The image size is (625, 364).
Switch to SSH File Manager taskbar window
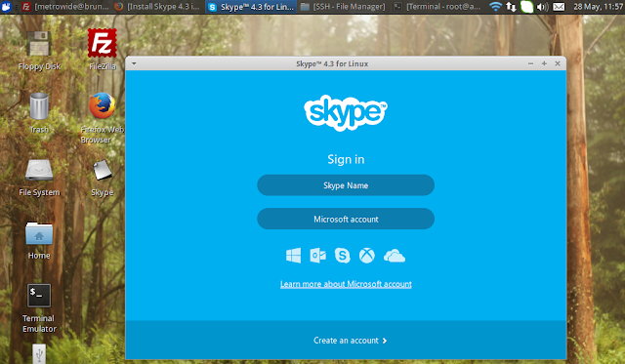343,7
